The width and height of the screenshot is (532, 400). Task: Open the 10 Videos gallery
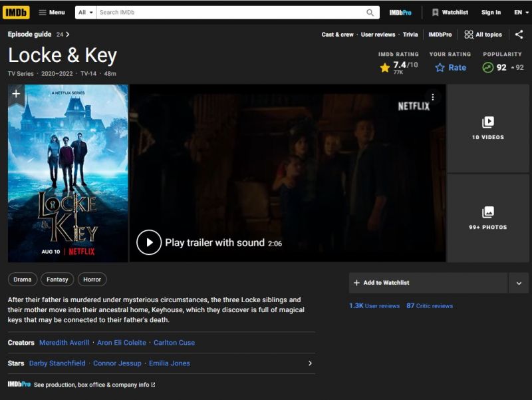coord(488,128)
